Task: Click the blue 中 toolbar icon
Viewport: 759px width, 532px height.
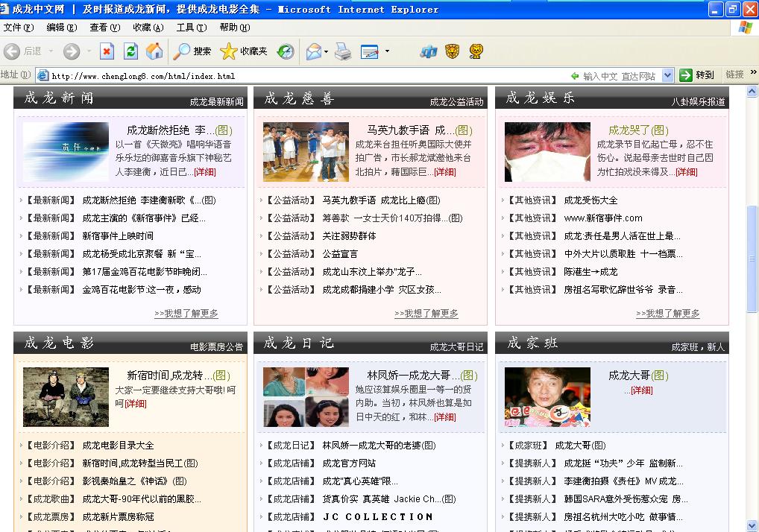Action: point(429,51)
